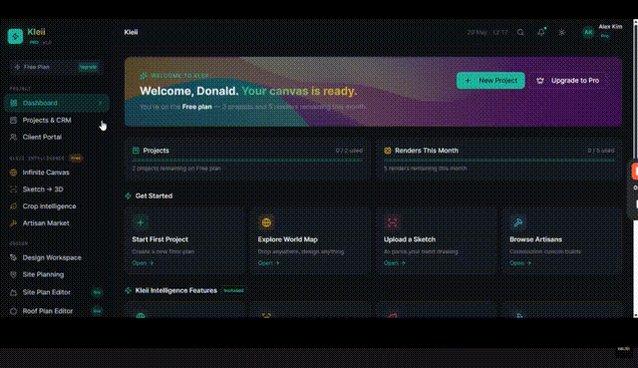
Task: Click the Upgrade badge beside Free Plan
Action: tap(88, 67)
